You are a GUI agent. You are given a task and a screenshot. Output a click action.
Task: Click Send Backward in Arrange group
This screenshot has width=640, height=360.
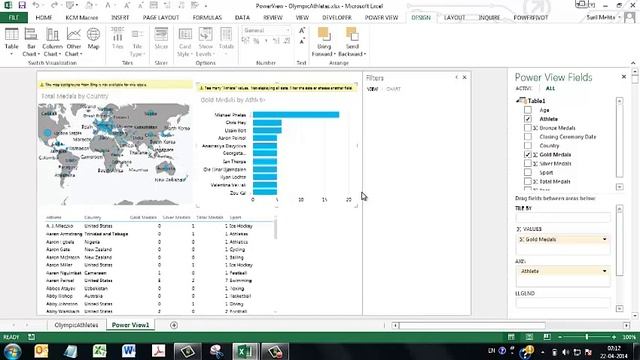(352, 42)
